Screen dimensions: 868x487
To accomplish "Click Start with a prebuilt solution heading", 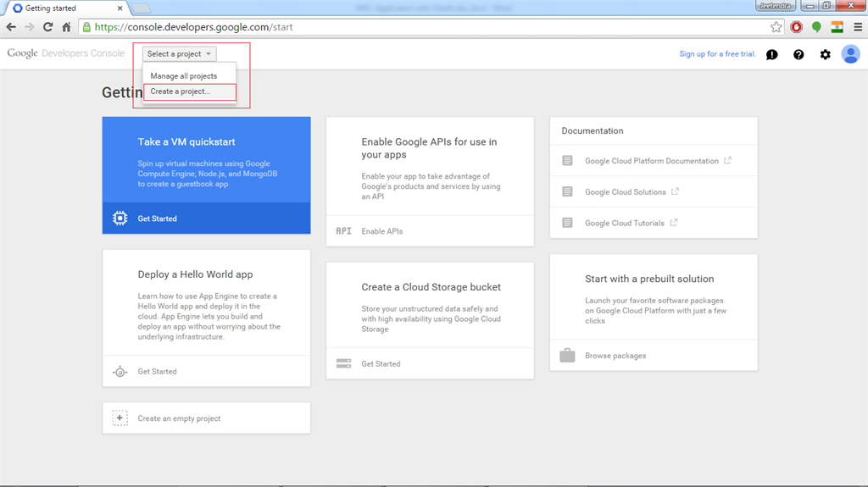I will (649, 279).
